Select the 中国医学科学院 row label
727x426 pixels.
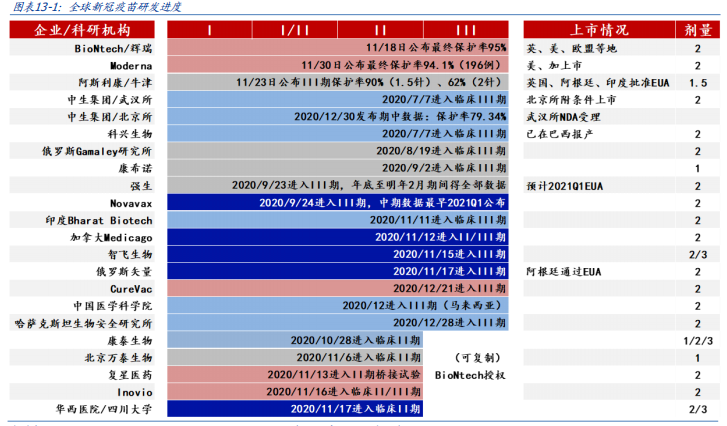pyautogui.click(x=113, y=306)
